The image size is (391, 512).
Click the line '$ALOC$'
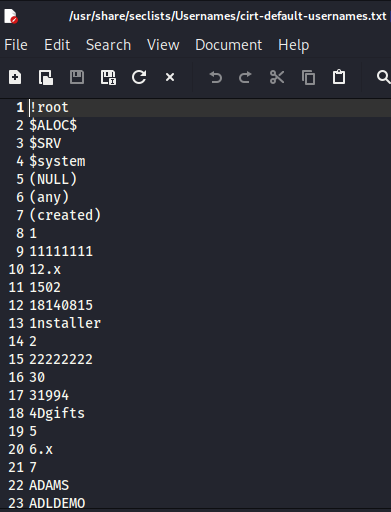coord(53,125)
